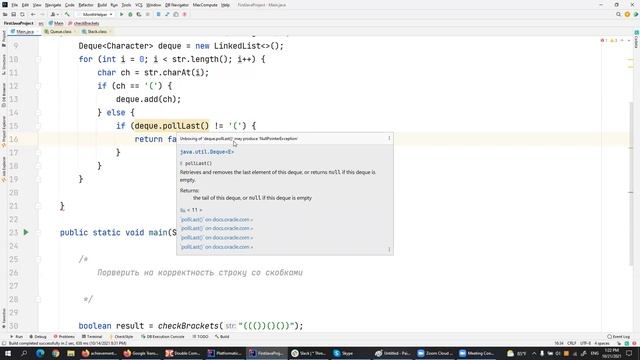
Task: Open Firefox achievement taskbar window
Action: [99, 353]
